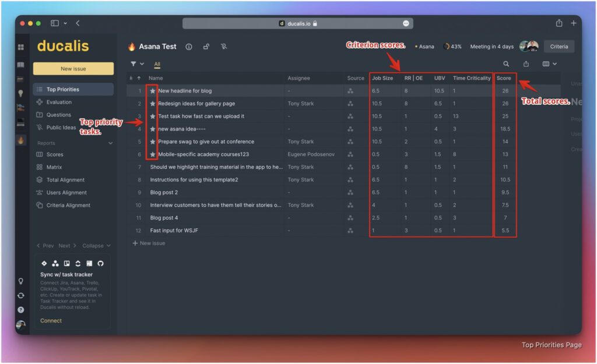Screen dimensions: 597x364
Task: Open the Evaluation page
Action: 59,102
